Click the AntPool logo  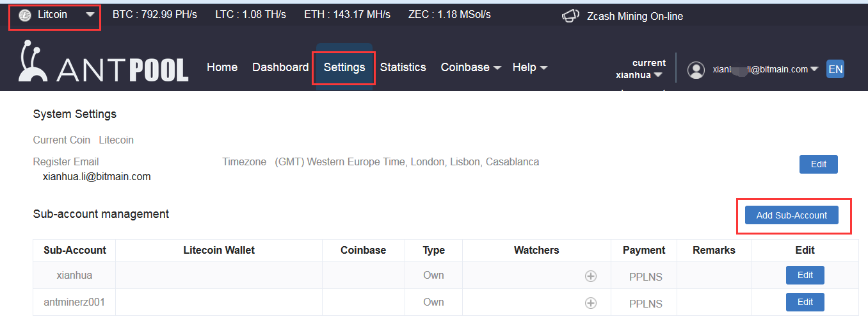coord(104,62)
